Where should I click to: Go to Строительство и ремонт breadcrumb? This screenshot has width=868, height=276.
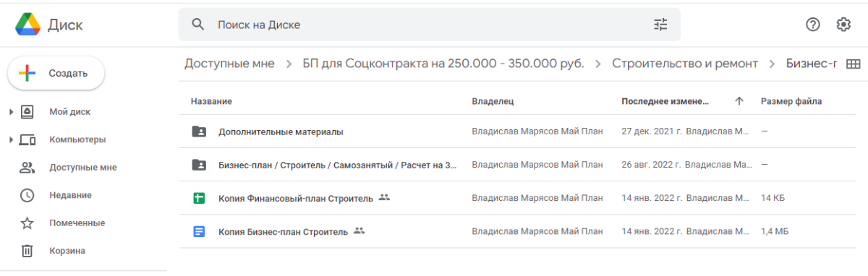pos(684,64)
